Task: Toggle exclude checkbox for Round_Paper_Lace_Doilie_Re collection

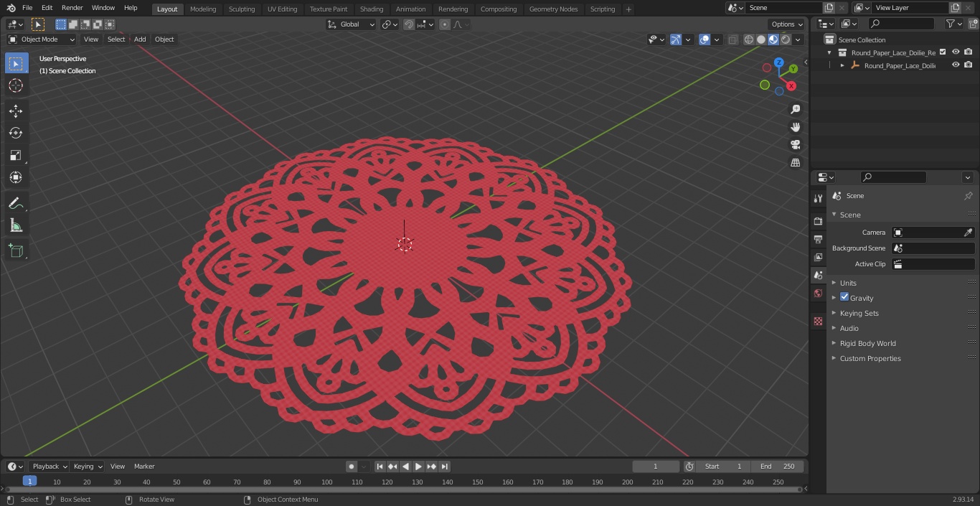Action: click(943, 52)
